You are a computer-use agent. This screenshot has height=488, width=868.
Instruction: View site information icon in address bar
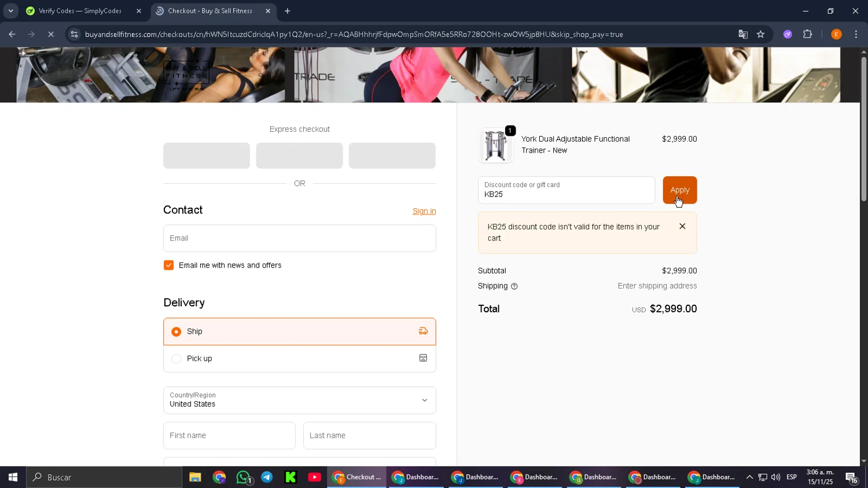[74, 34]
